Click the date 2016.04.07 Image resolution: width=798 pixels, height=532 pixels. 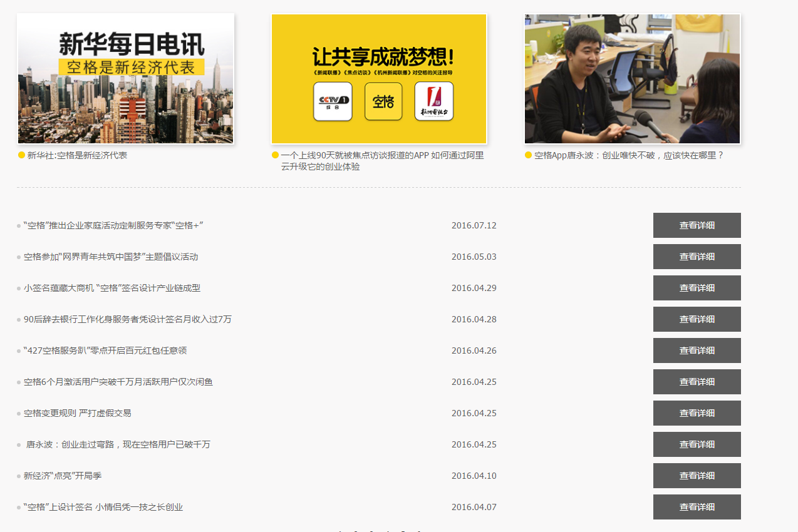coord(474,507)
